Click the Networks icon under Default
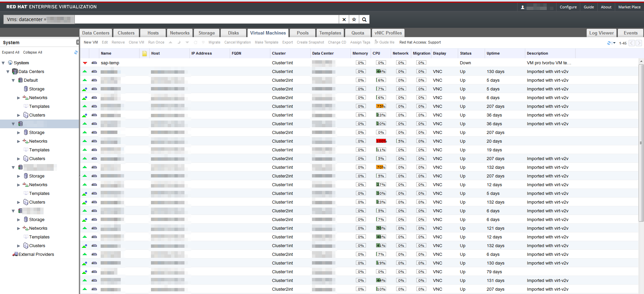This screenshot has height=294, width=644. [x=25, y=97]
